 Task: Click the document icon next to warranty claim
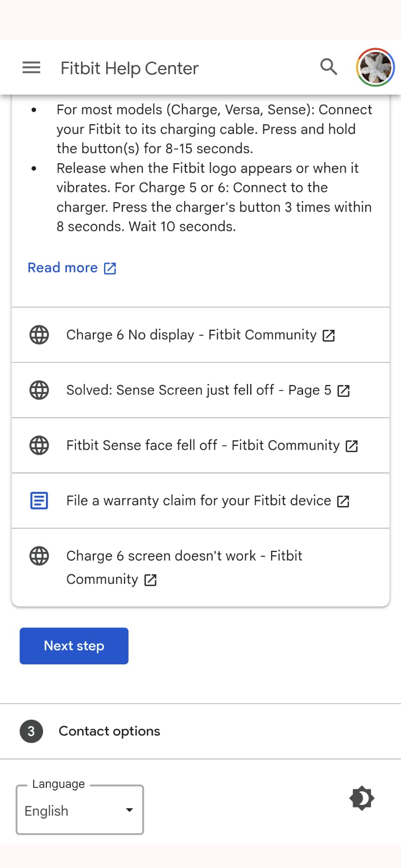[39, 501]
